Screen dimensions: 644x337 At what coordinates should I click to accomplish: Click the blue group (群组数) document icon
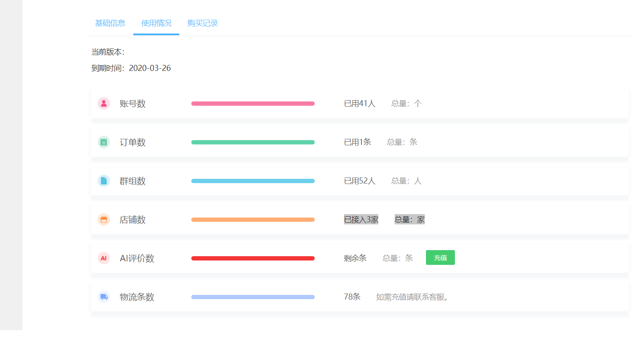point(104,181)
